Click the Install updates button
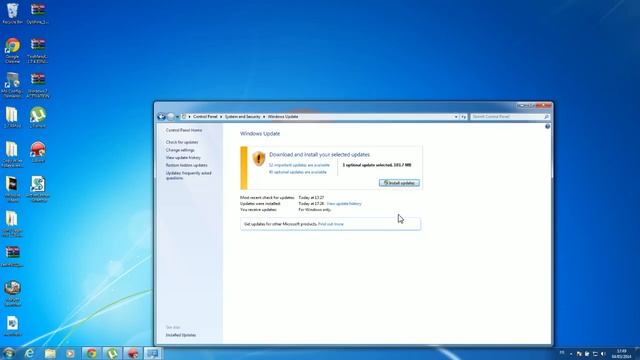 (399, 183)
